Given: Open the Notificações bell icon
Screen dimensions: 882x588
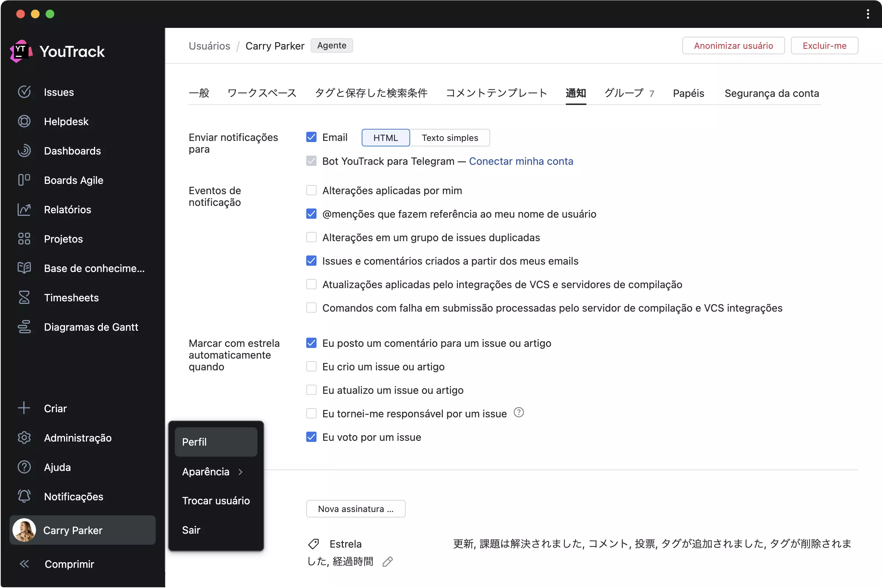Looking at the screenshot, I should 24,496.
